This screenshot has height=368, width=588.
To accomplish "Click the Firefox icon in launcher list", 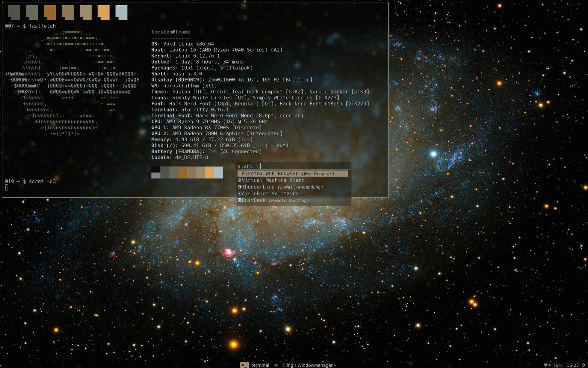I will [x=239, y=174].
